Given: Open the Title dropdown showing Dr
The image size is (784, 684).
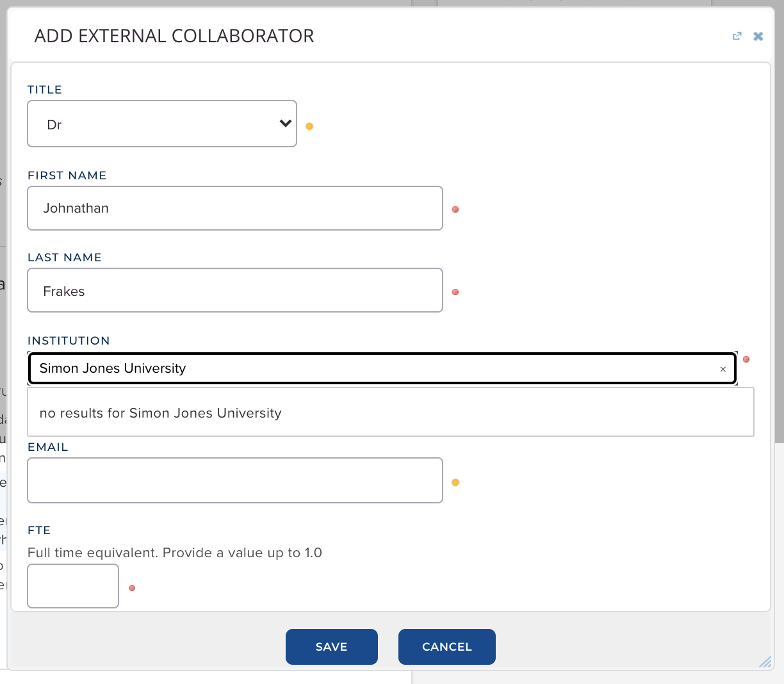Looking at the screenshot, I should click(161, 124).
